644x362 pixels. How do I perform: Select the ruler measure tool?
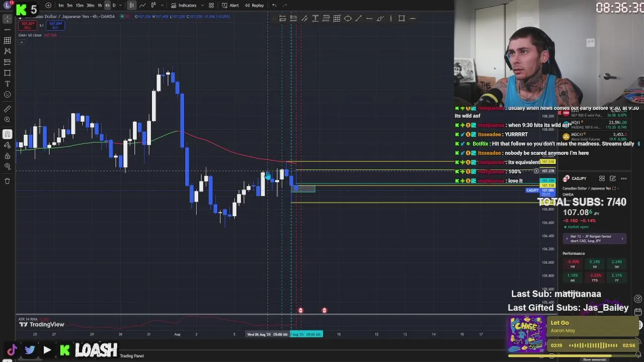point(7,109)
